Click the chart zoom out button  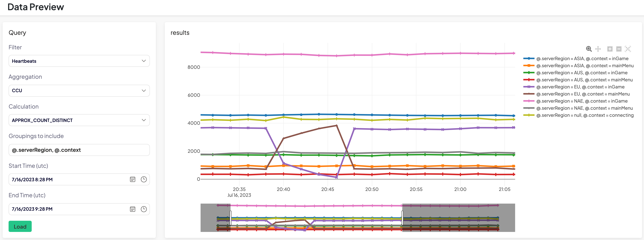tap(619, 49)
